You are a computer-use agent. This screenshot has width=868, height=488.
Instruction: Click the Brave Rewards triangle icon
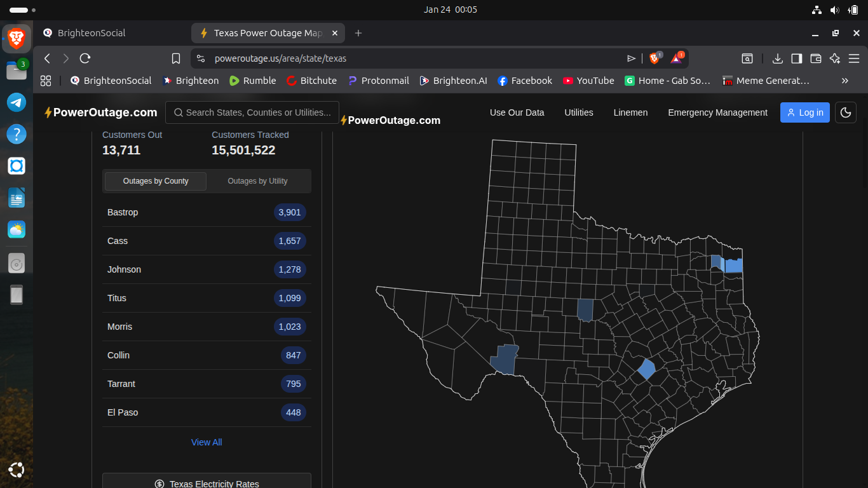point(676,58)
